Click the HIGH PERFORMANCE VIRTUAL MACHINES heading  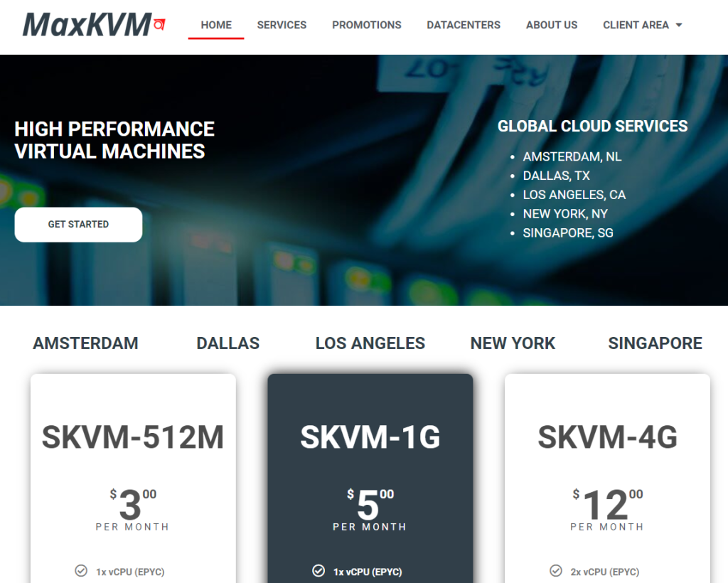pos(114,140)
